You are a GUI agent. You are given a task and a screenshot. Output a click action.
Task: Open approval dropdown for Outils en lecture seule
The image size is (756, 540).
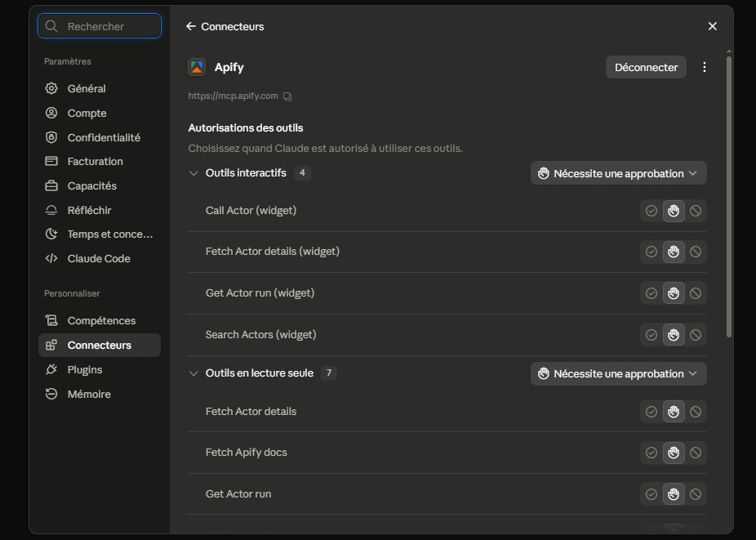coord(619,374)
